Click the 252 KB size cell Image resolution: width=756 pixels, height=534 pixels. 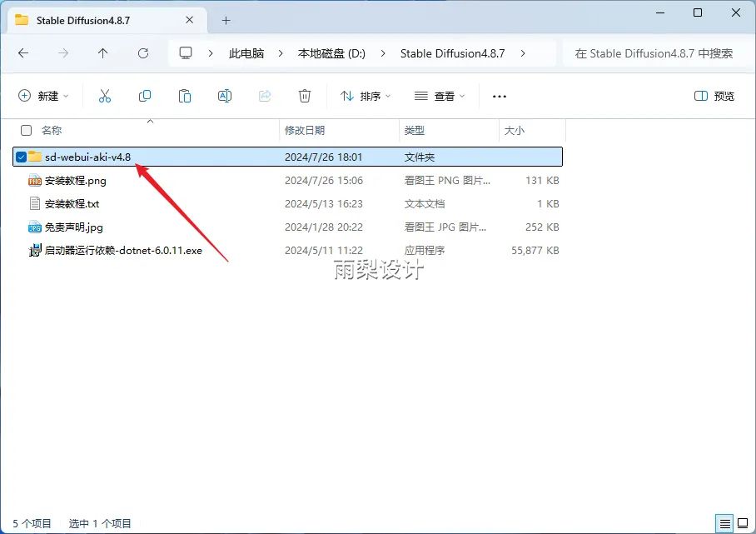pyautogui.click(x=542, y=227)
